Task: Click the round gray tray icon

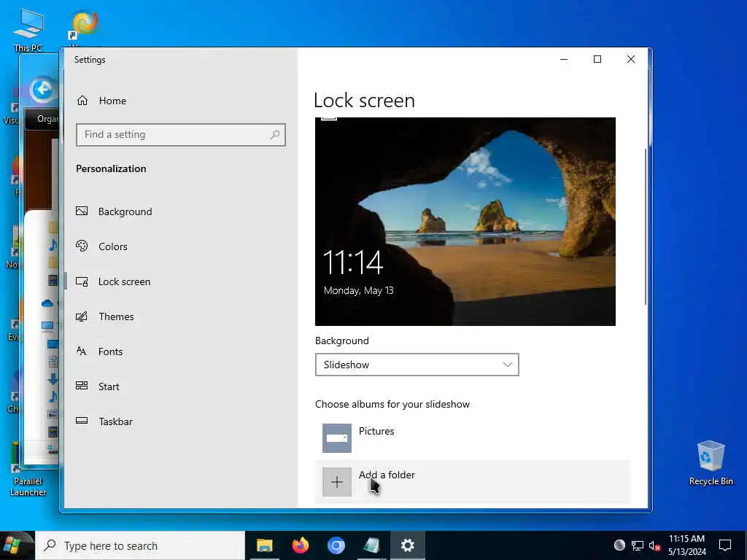Action: pyautogui.click(x=619, y=545)
